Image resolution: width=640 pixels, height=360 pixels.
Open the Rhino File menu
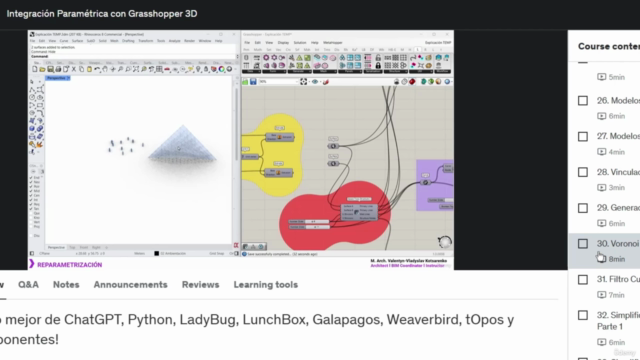(33, 41)
